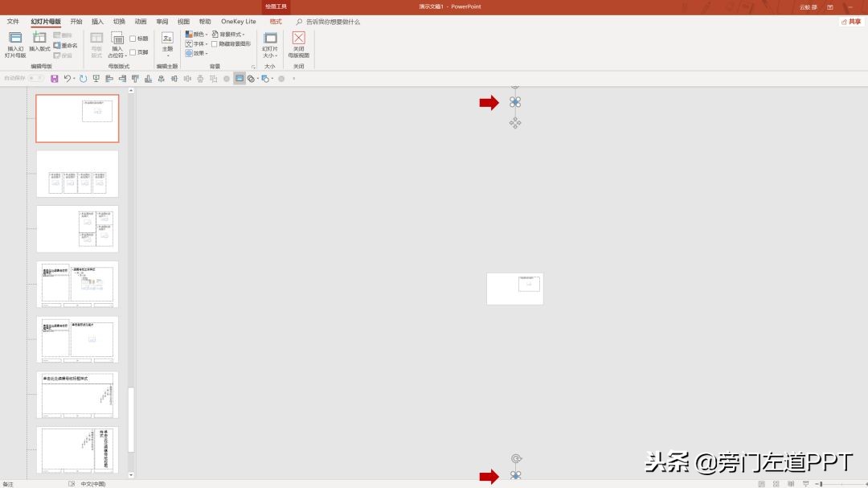Screen dimensions: 868x488
Task: Click the Align Center horizontally icon
Action: 161,79
